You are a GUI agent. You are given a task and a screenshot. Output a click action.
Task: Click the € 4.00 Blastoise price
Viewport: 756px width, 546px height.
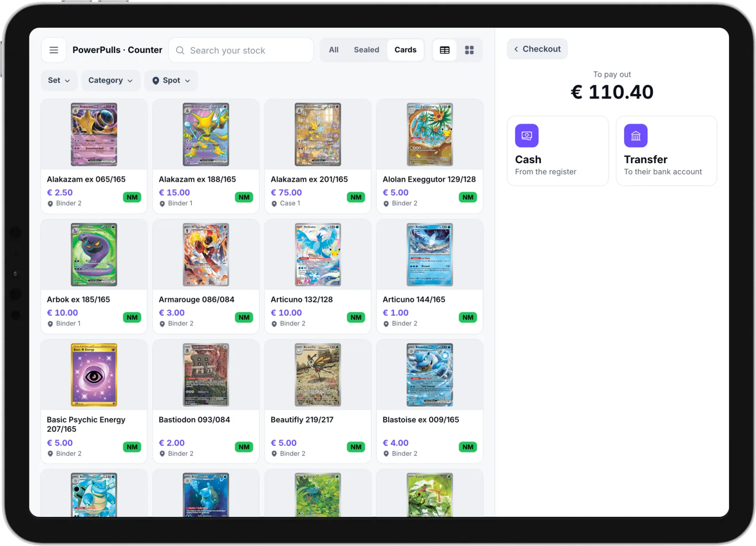point(395,443)
